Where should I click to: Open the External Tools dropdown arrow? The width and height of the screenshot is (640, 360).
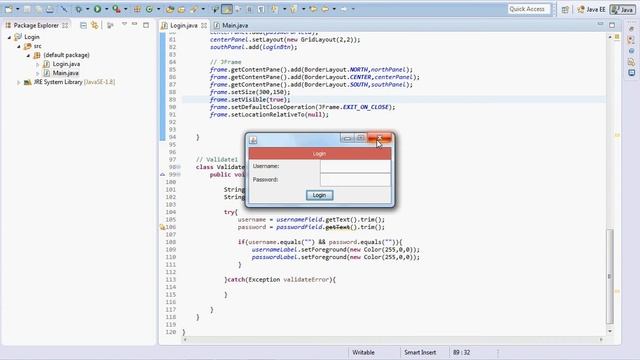(126, 9)
